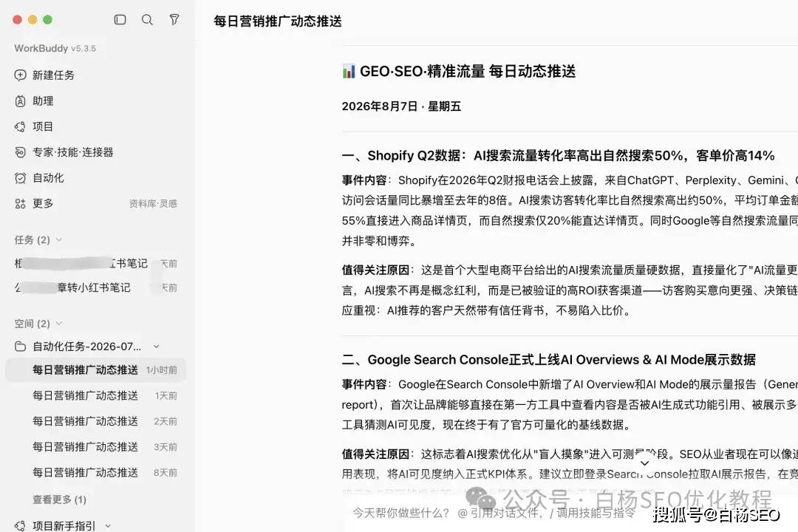Viewport: 798px width, 532px height.
Task: Click the date 2026年8月7日 · 星期五
Action: [401, 106]
